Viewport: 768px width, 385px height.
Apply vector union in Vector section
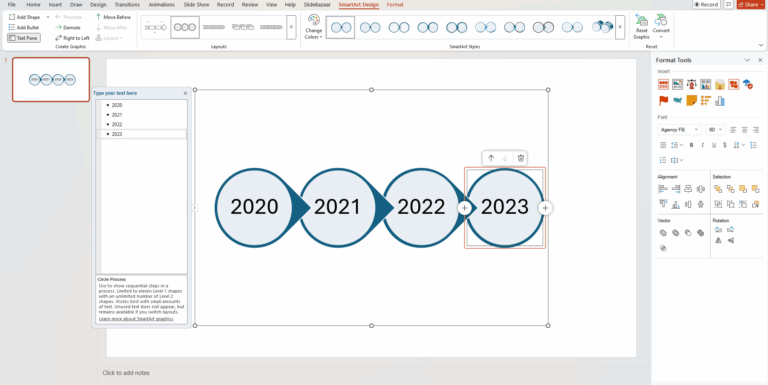[663, 233]
